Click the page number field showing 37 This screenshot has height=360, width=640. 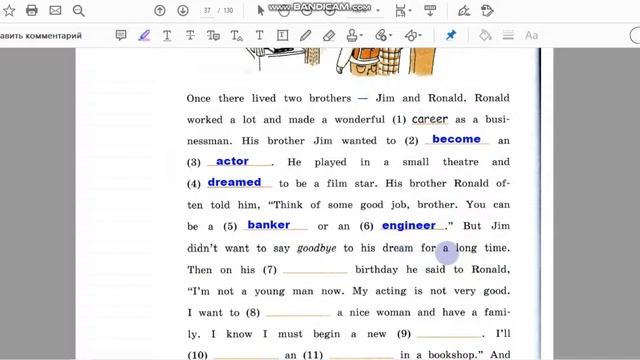[x=207, y=11]
